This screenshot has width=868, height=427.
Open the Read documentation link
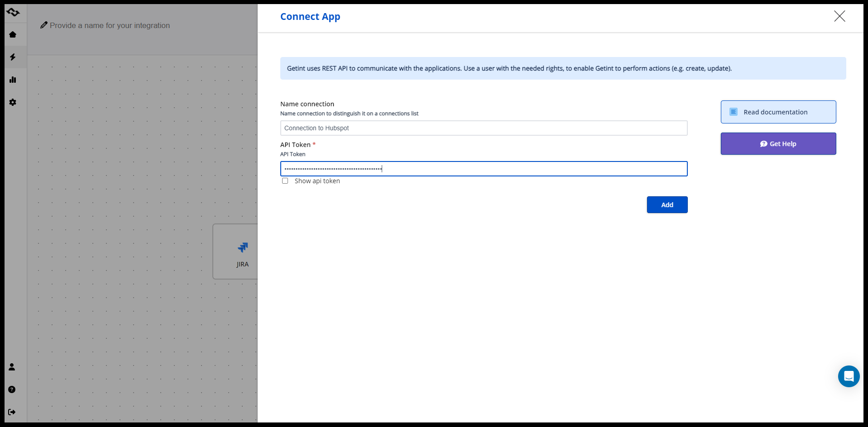(x=778, y=112)
